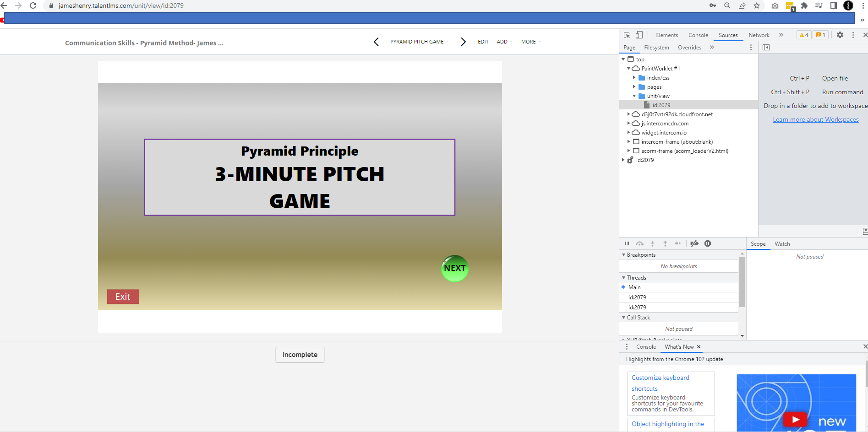Click the inspect element picker icon
Viewport: 868px width, 432px height.
point(626,35)
